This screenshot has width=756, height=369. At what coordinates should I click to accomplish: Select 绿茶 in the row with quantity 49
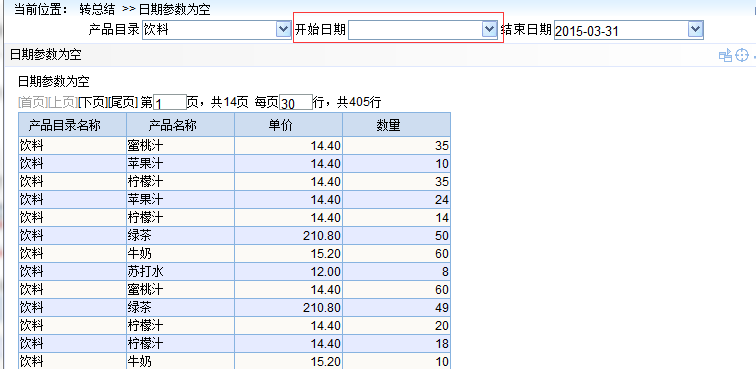(180, 307)
